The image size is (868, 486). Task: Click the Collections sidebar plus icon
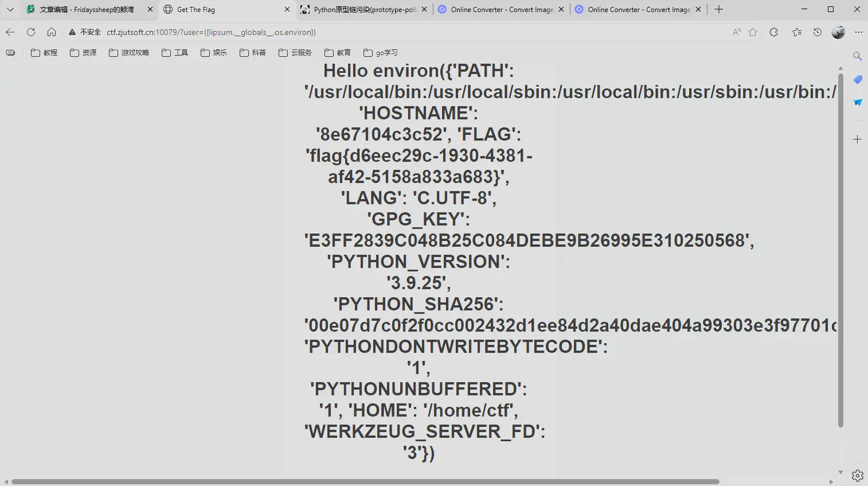point(857,138)
